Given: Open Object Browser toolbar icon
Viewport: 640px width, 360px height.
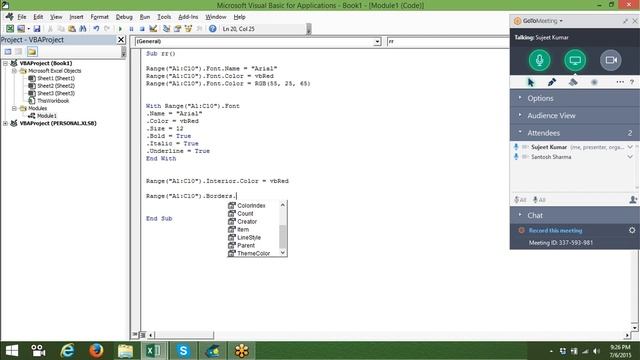Looking at the screenshot, I should click(188, 29).
